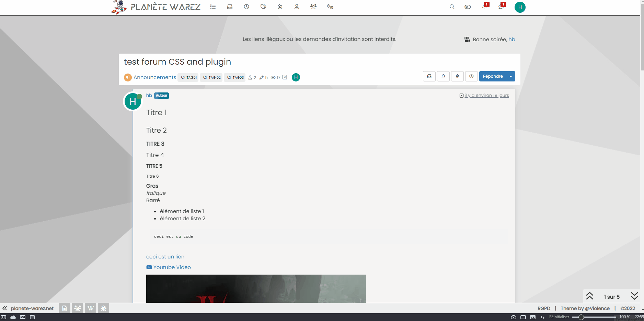The height and width of the screenshot is (321, 644).
Task: Expand the Répondre dropdown arrow
Action: 510,76
